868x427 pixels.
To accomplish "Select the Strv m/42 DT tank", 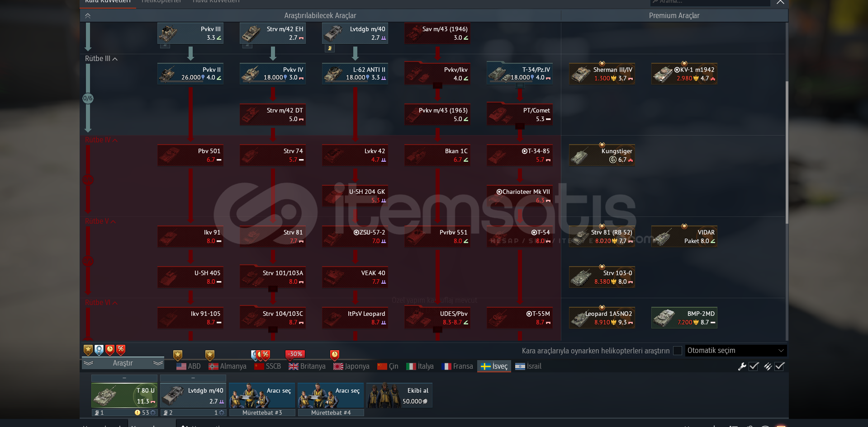I will (273, 114).
